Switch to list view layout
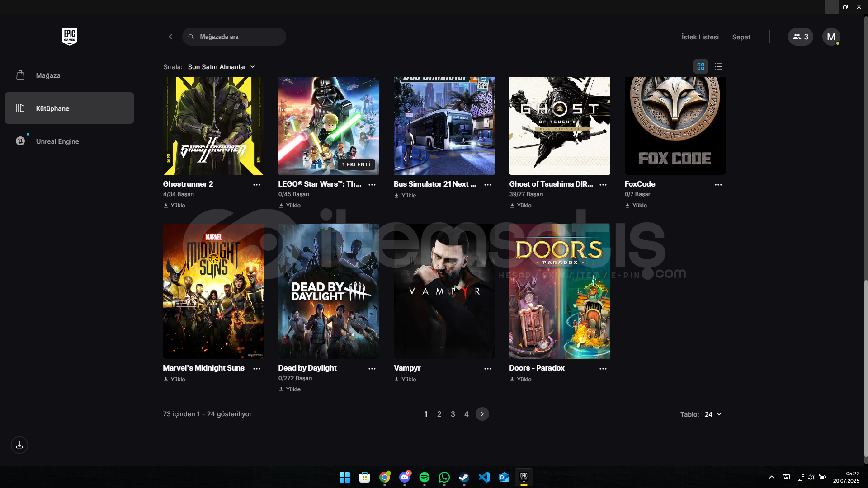This screenshot has height=488, width=868. [718, 66]
